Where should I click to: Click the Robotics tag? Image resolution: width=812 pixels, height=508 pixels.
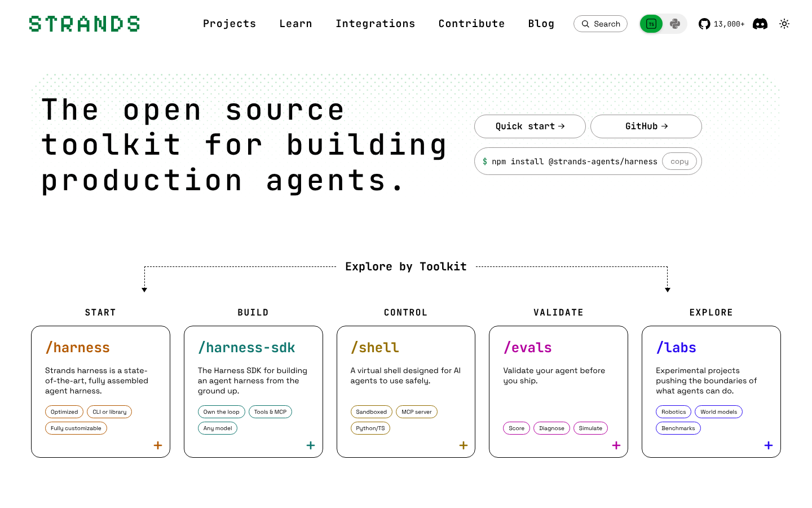[x=674, y=412]
